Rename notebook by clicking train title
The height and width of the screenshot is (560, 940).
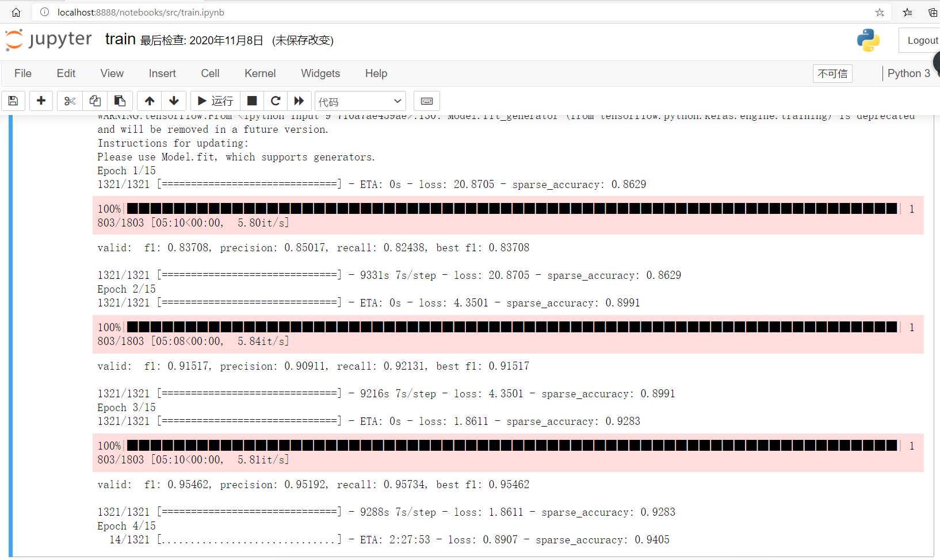pos(120,39)
